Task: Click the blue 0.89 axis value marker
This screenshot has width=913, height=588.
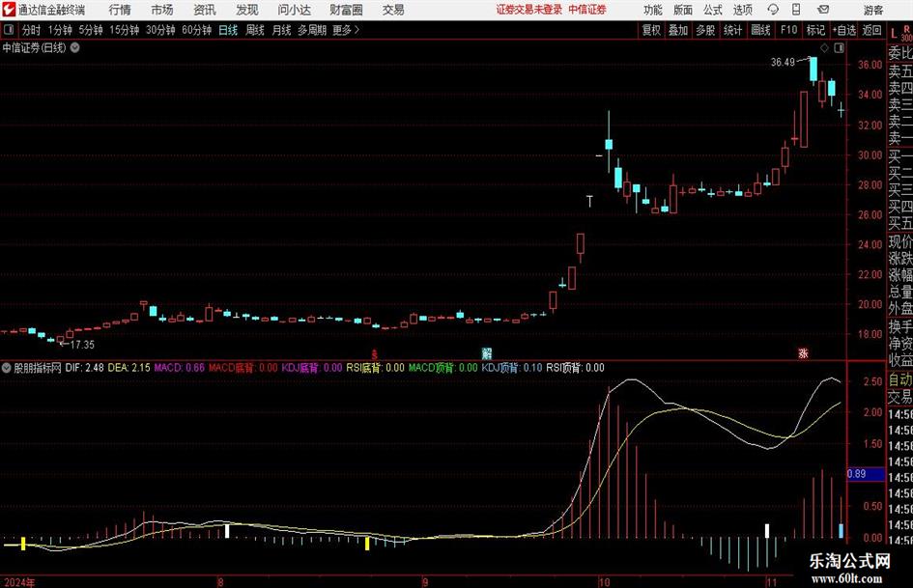Action: pos(865,474)
